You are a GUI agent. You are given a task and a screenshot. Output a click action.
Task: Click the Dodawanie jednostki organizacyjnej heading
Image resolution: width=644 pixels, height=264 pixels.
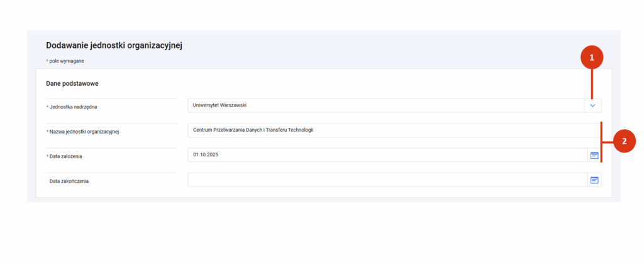click(x=114, y=45)
